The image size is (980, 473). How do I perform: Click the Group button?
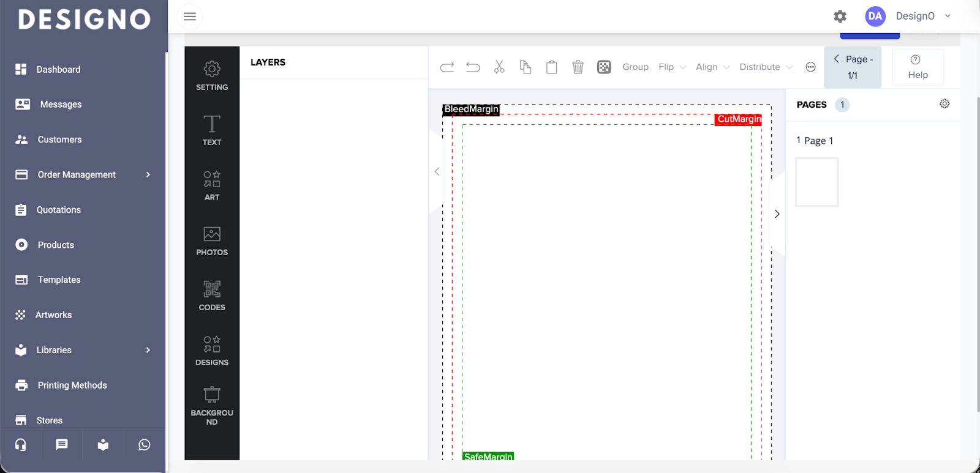coord(635,67)
